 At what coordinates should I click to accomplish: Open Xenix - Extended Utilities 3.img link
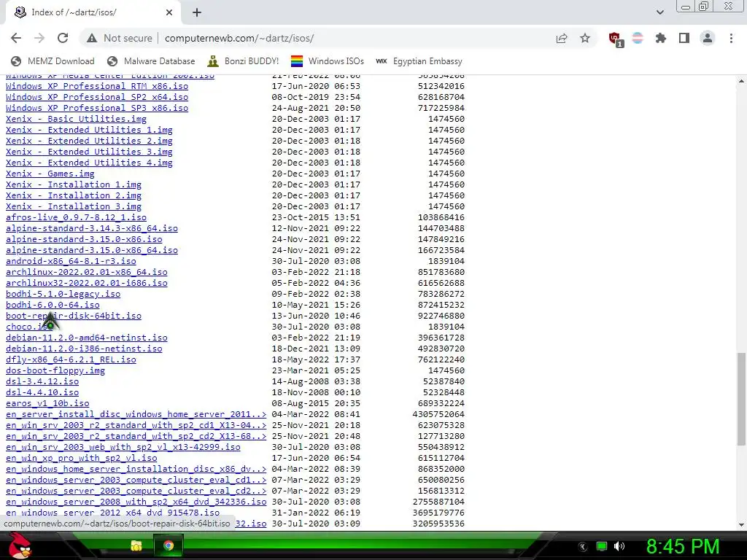(x=89, y=152)
